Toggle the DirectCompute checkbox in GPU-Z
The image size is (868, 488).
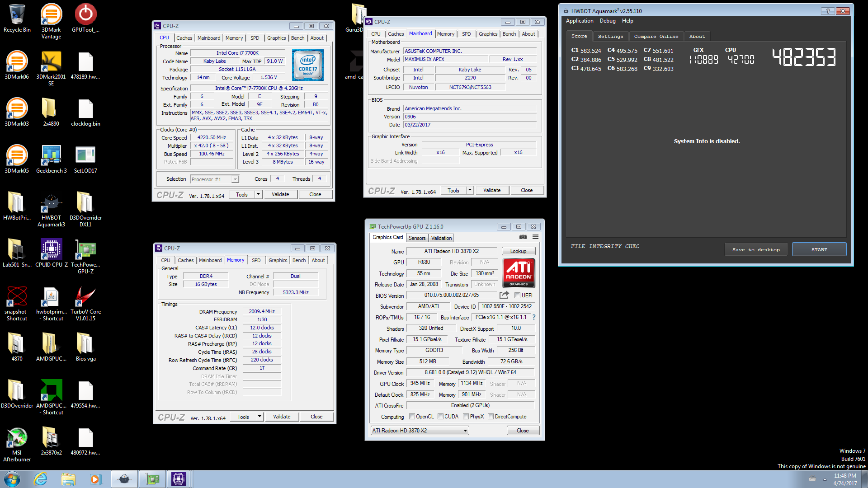coord(491,417)
